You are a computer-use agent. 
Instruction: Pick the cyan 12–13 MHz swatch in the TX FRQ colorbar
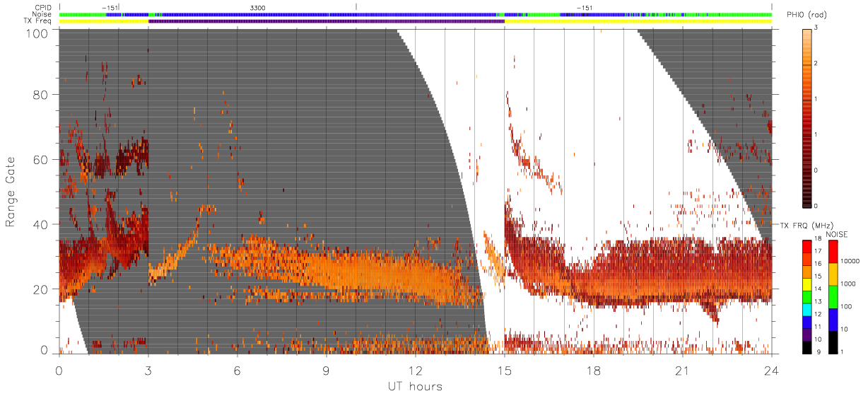pos(806,309)
